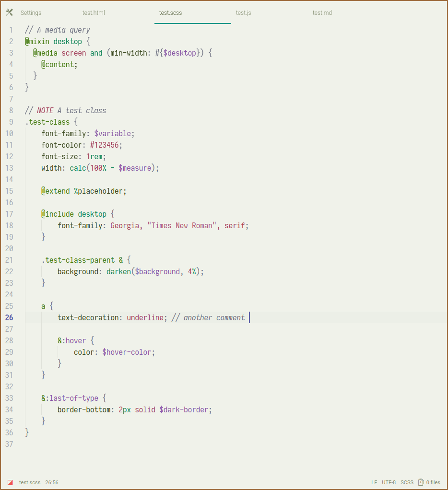
Task: Click the '$measure' variable
Action: click(x=135, y=168)
